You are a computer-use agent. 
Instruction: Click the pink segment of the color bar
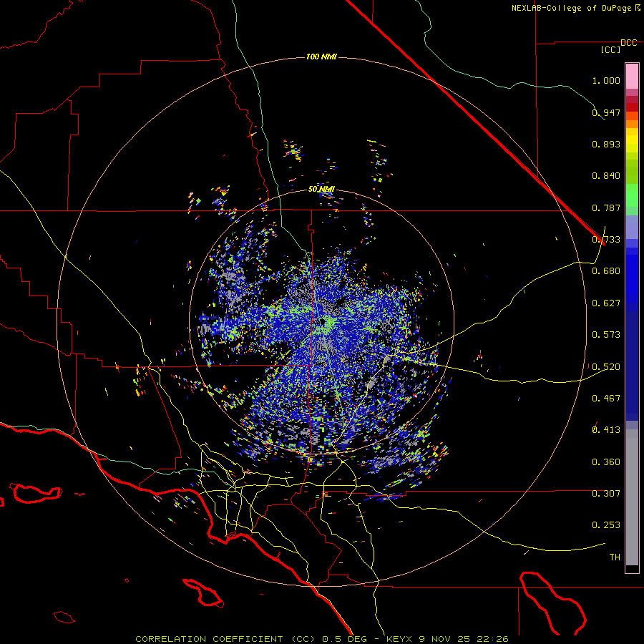tap(632, 76)
